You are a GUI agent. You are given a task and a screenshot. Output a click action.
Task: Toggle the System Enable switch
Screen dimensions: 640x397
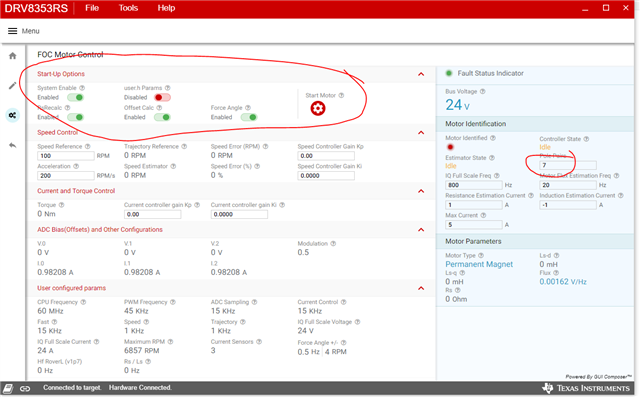(76, 98)
